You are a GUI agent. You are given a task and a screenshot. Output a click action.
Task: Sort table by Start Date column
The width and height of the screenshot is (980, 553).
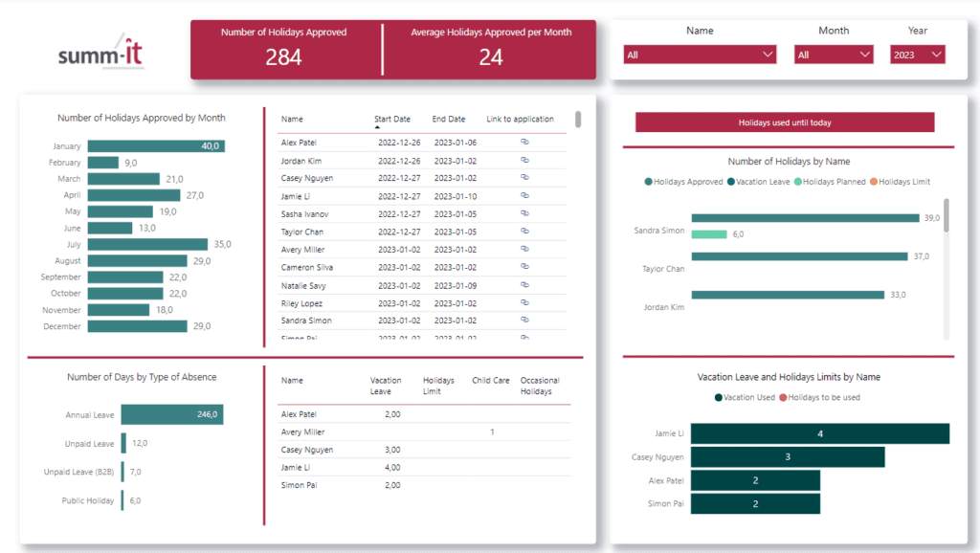(391, 119)
